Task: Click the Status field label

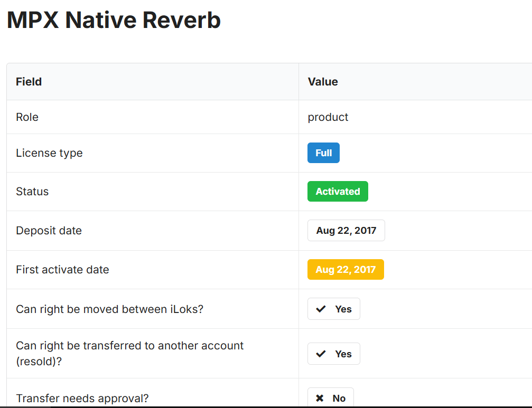Action: tap(32, 192)
